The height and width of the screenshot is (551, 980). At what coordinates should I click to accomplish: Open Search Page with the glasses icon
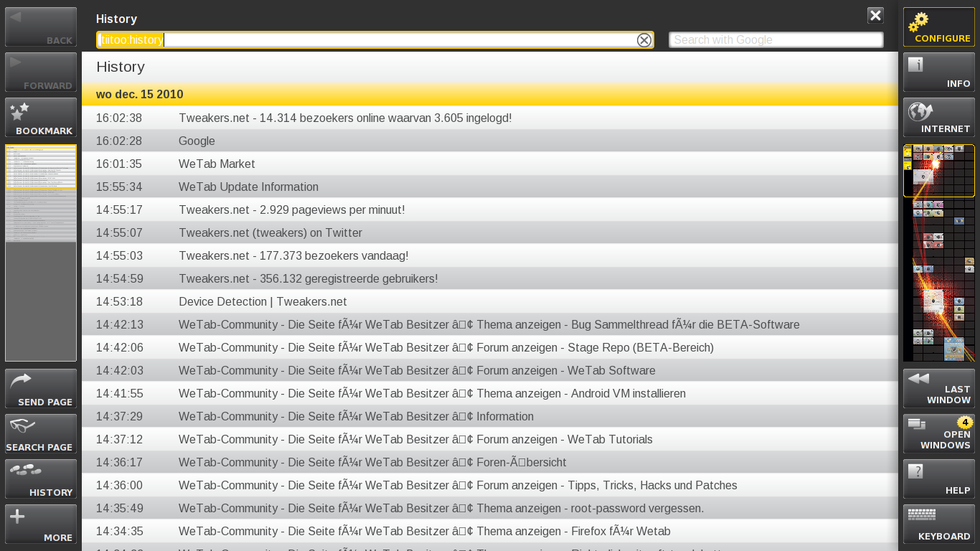(41, 434)
